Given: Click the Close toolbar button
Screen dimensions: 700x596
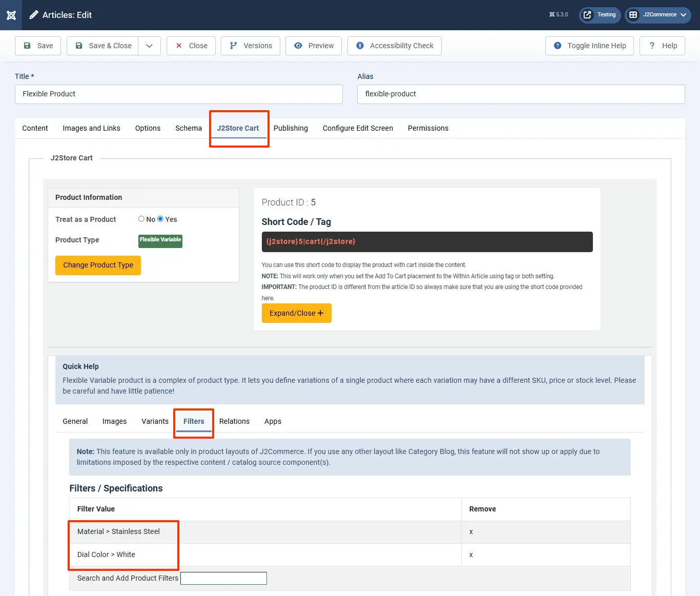Looking at the screenshot, I should point(191,46).
